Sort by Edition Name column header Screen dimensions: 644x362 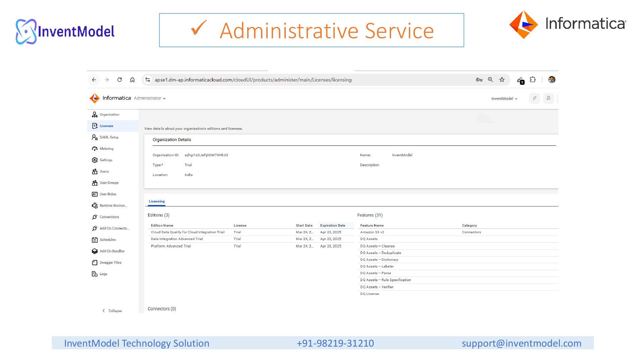[162, 226]
